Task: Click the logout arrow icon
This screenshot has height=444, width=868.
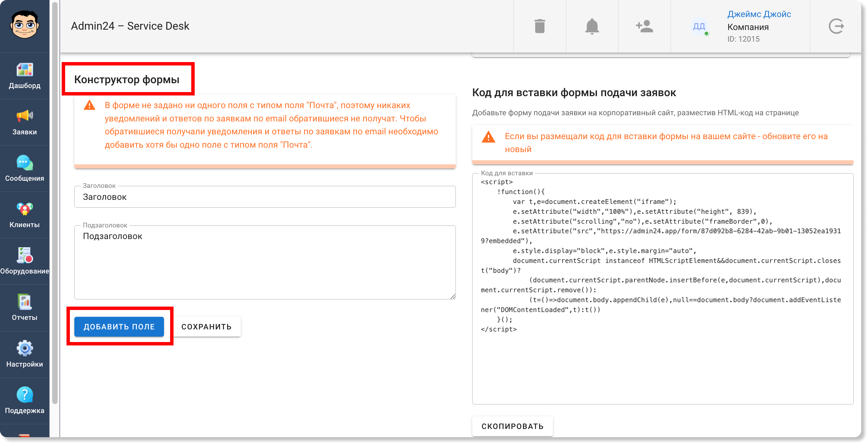Action: [x=836, y=26]
